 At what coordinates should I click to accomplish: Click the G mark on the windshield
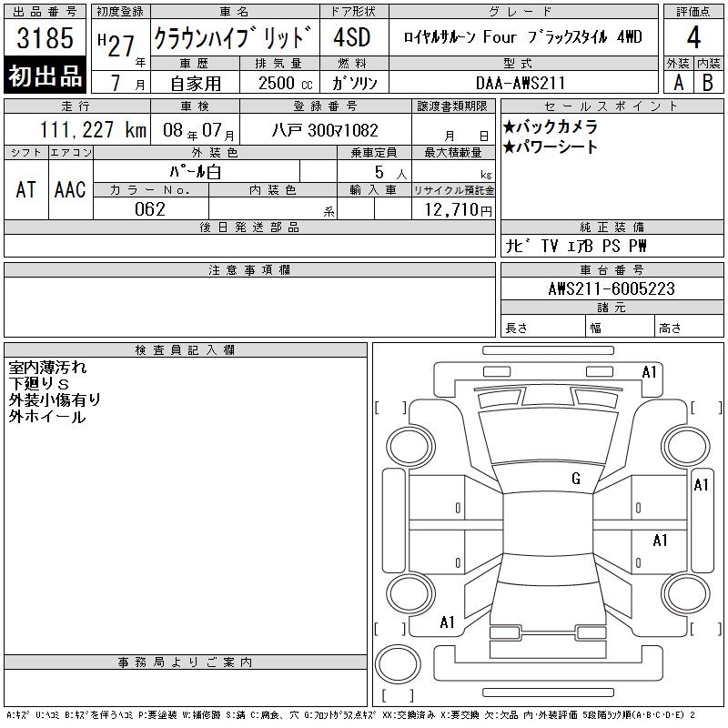click(x=576, y=479)
